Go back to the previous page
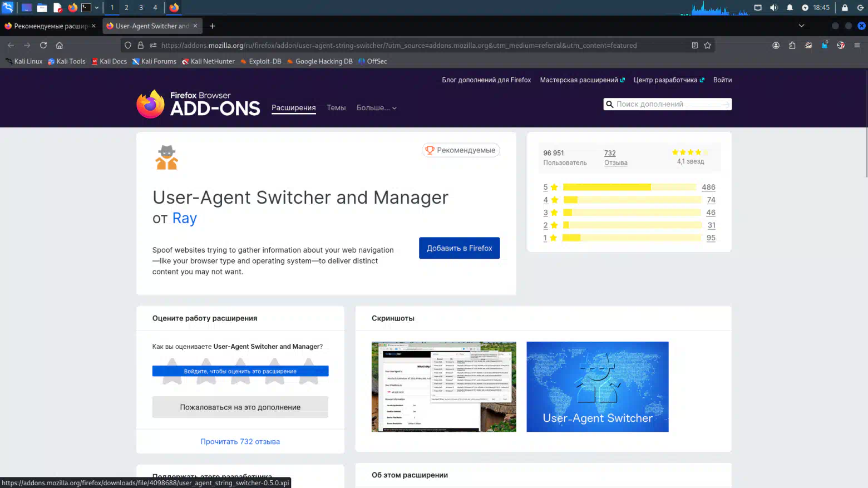Image resolution: width=868 pixels, height=488 pixels. pyautogui.click(x=11, y=45)
